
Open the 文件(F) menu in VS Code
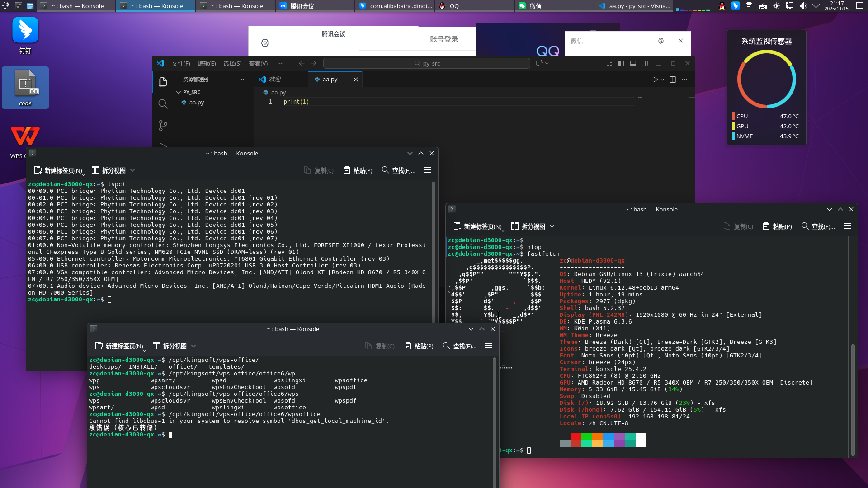tap(181, 63)
